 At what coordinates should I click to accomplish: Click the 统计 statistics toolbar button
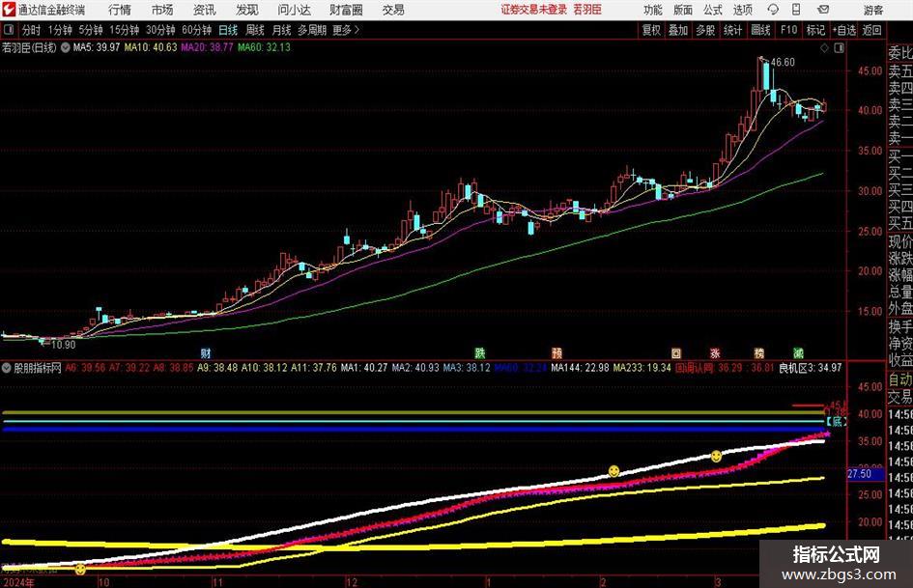pos(732,30)
